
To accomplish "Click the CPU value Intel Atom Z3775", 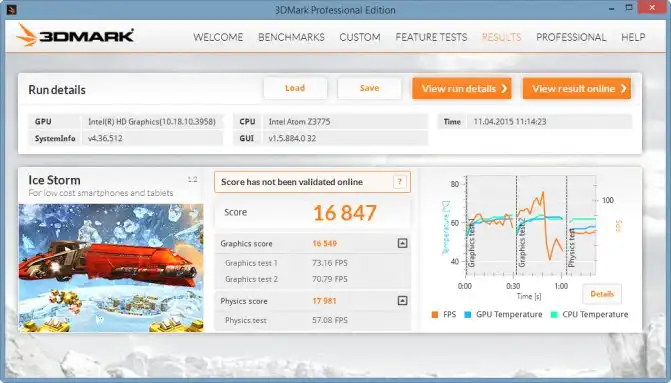I will [300, 122].
